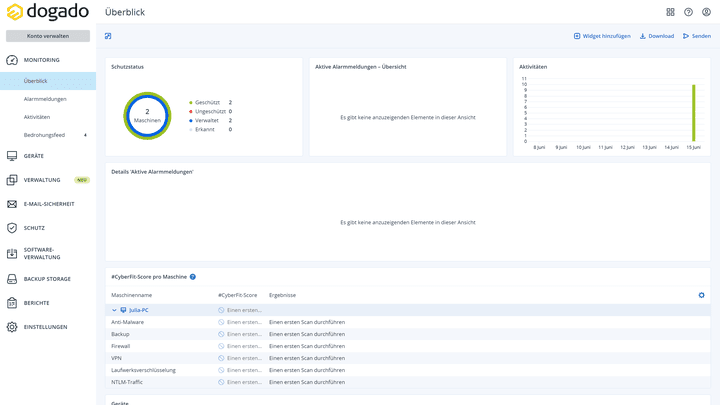Click the E-Mail-Sicherheit envelope icon
The width and height of the screenshot is (720, 405).
(12, 204)
